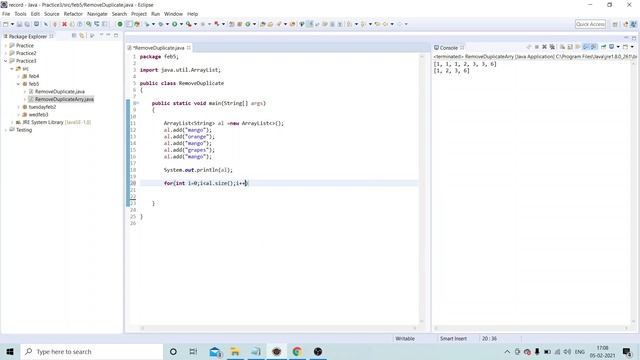The image size is (640, 360).
Task: Expand the Practice project
Action: pyautogui.click(x=6, y=46)
